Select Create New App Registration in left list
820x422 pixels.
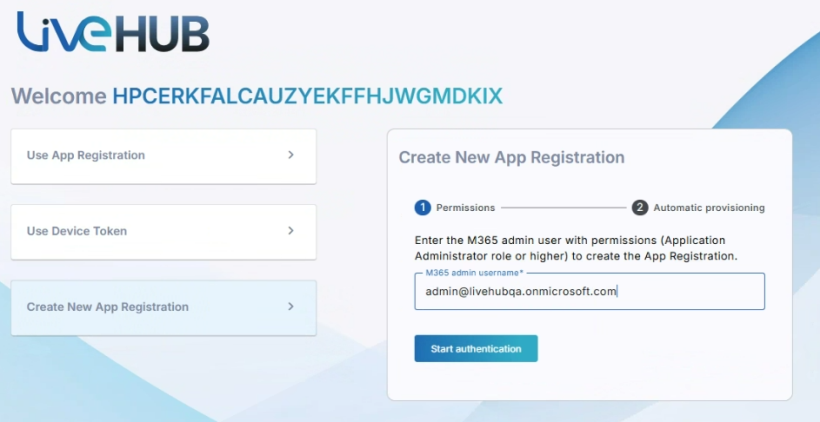click(x=107, y=307)
